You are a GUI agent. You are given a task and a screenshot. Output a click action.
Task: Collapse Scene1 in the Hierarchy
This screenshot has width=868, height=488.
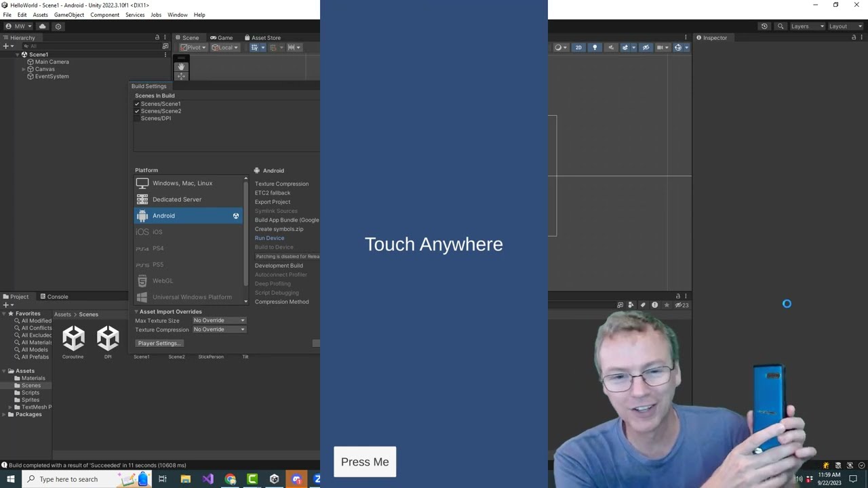coord(17,55)
